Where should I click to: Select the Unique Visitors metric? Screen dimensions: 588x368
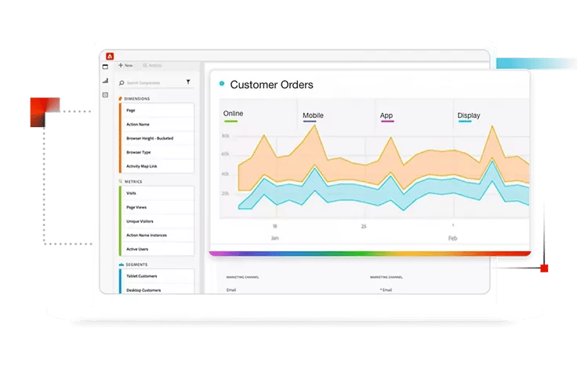tap(157, 221)
